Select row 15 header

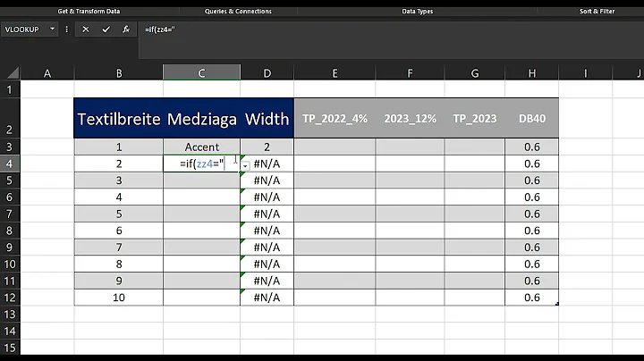click(x=10, y=348)
